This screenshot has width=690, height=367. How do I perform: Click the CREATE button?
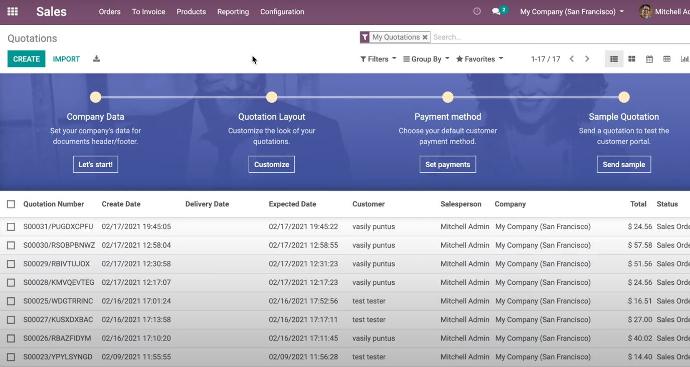point(26,59)
